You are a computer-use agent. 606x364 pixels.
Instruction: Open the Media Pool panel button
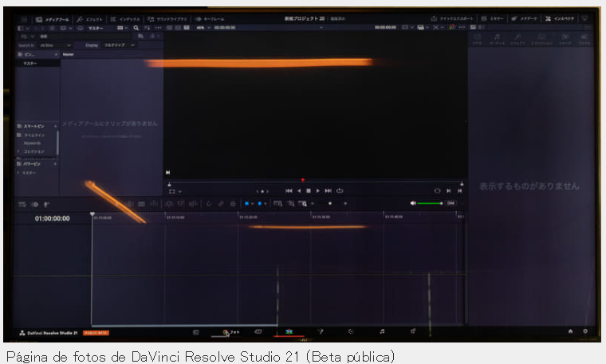(x=52, y=19)
